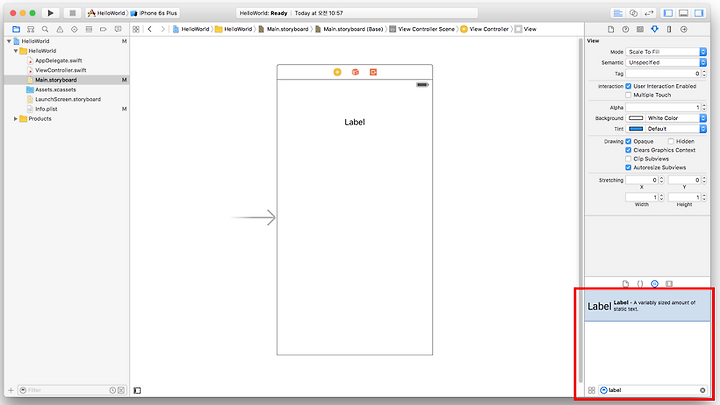Go forward in editor history

[x=163, y=29]
